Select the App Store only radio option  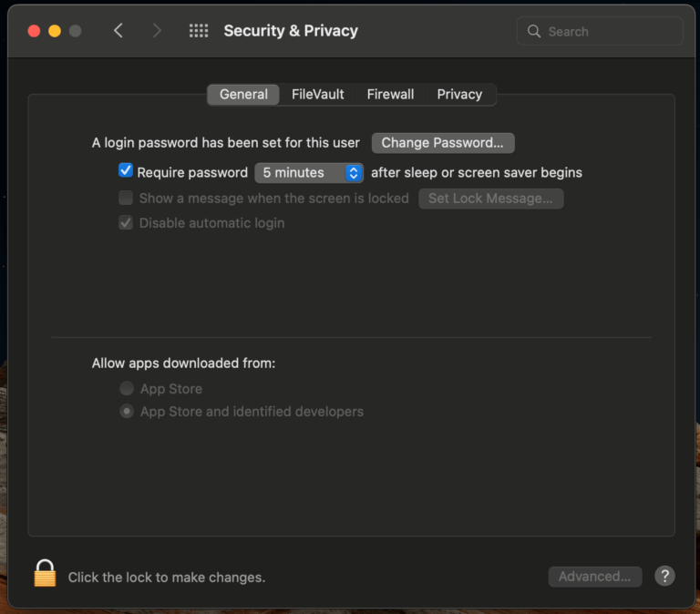pos(127,389)
